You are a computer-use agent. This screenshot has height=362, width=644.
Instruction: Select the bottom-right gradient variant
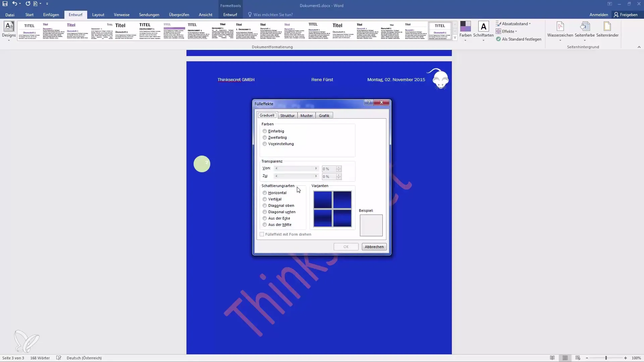[342, 218]
